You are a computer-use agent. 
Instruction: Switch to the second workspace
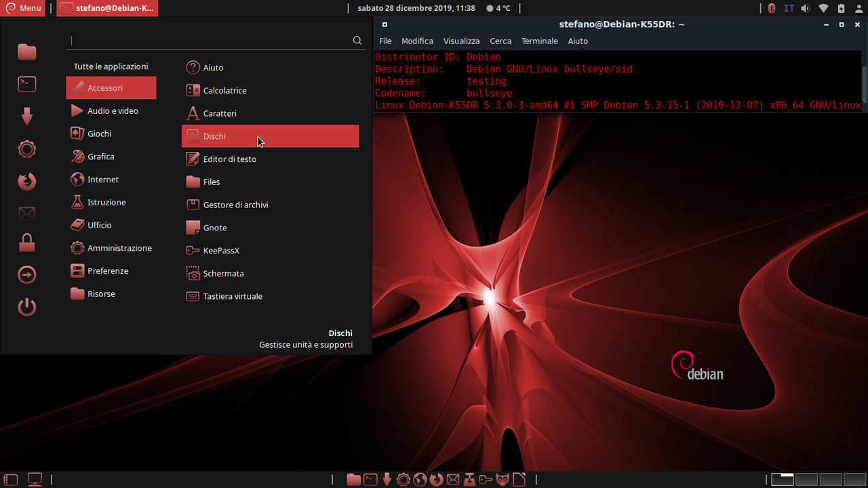pyautogui.click(x=806, y=479)
